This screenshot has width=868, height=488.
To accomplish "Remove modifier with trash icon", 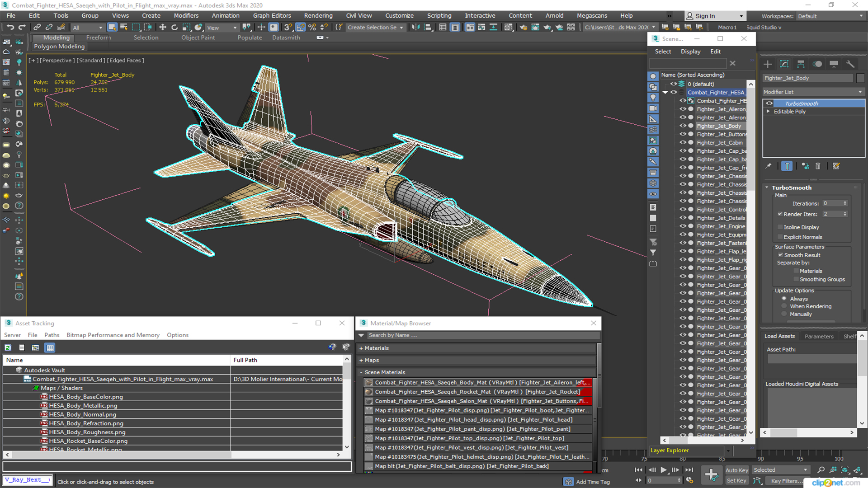I will coord(818,166).
